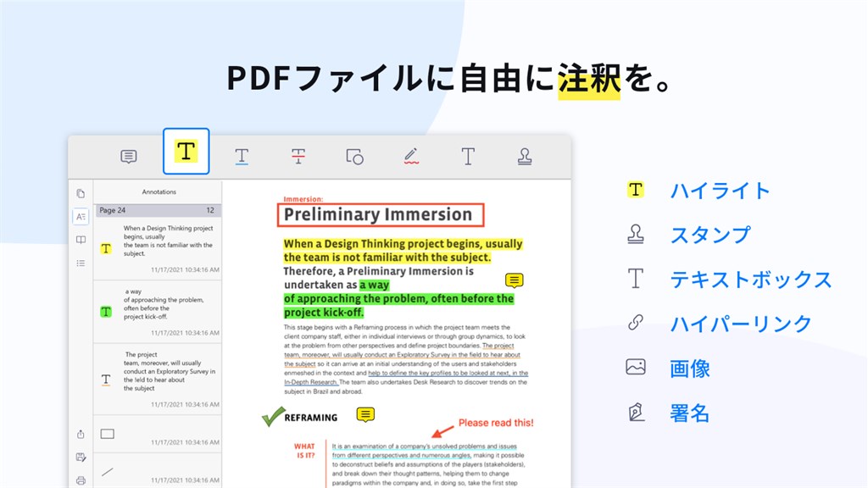The width and height of the screenshot is (868, 488).
Task: Choose the Strikethrough text tool
Action: click(x=298, y=157)
